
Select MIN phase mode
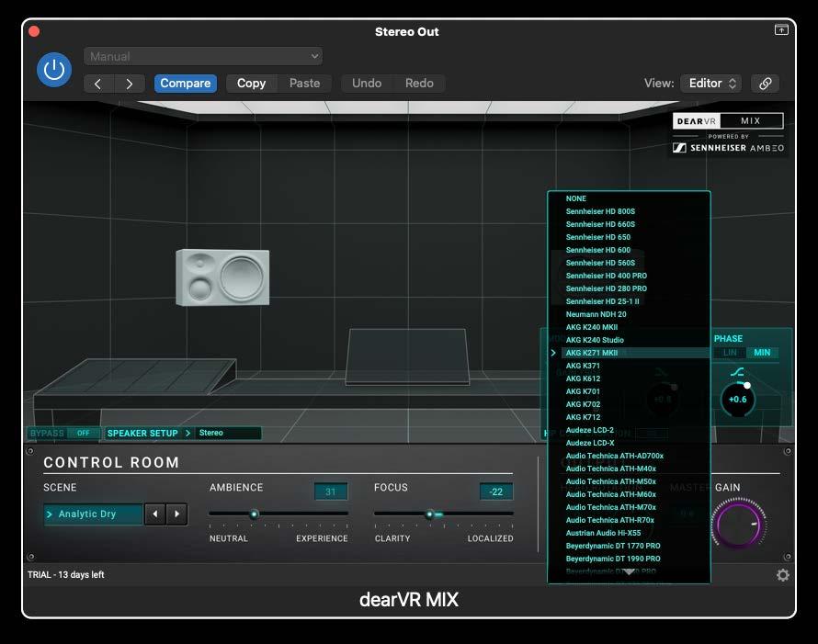click(x=762, y=353)
